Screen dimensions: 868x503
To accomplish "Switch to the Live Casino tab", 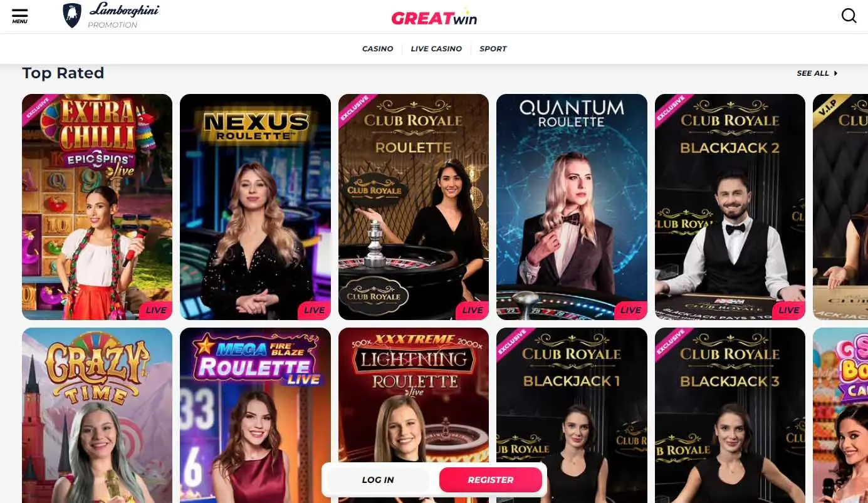I will 436,49.
